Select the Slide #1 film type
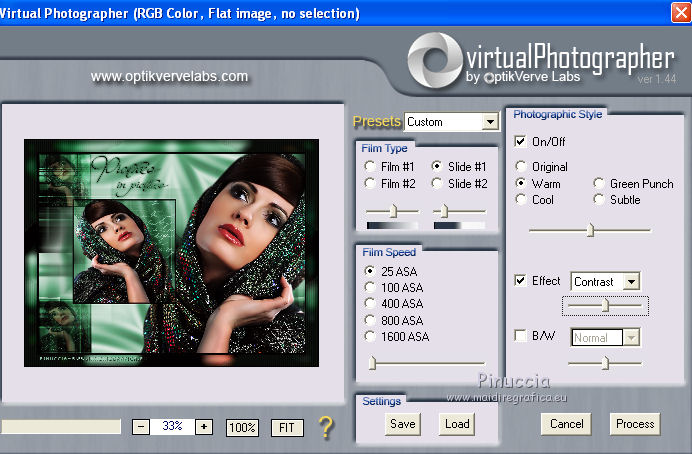The height and width of the screenshot is (454, 692). click(x=436, y=166)
